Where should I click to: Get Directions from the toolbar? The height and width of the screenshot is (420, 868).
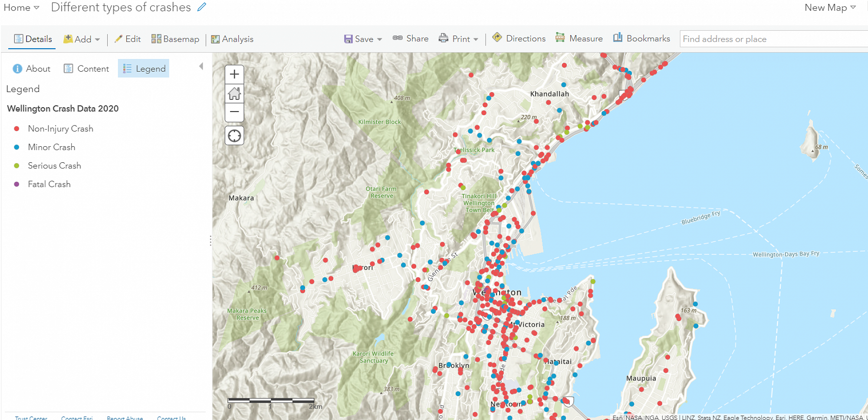[x=519, y=39]
